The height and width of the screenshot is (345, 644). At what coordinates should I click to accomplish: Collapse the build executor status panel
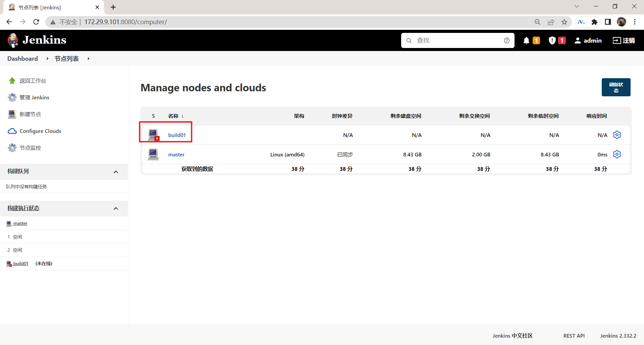[116, 208]
